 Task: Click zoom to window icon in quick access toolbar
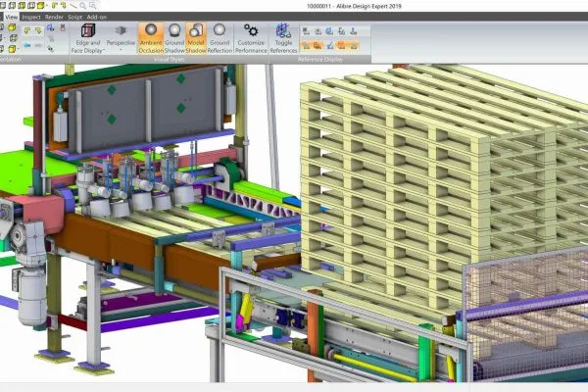click(93, 6)
